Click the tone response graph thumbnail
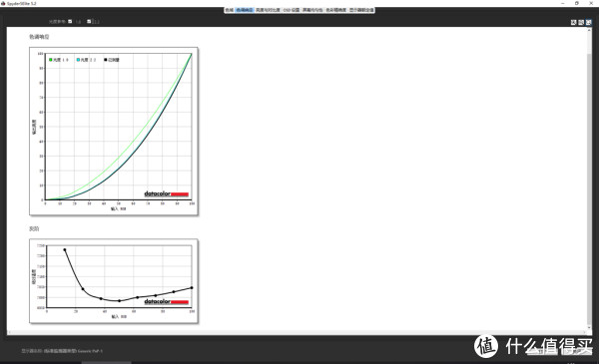 coord(114,132)
